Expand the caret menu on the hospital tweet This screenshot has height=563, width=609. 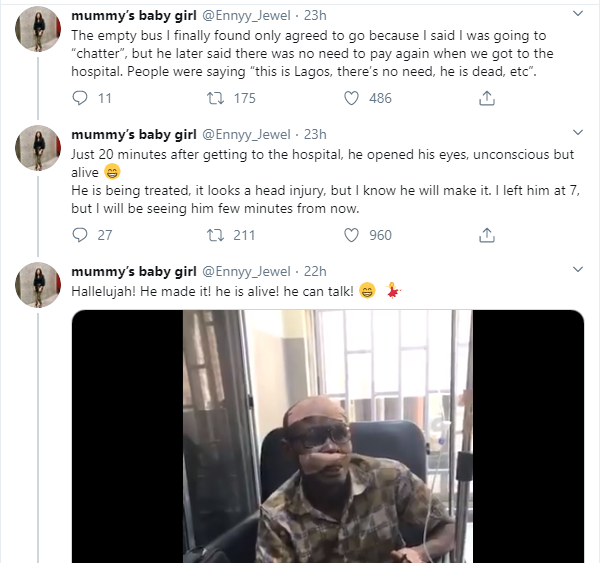click(577, 134)
